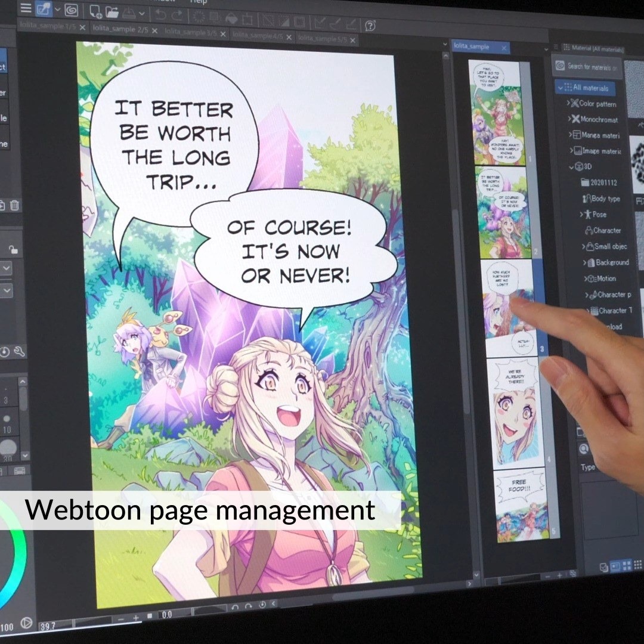Click the Snap to grid icon
This screenshot has width=644, height=644.
click(x=351, y=24)
